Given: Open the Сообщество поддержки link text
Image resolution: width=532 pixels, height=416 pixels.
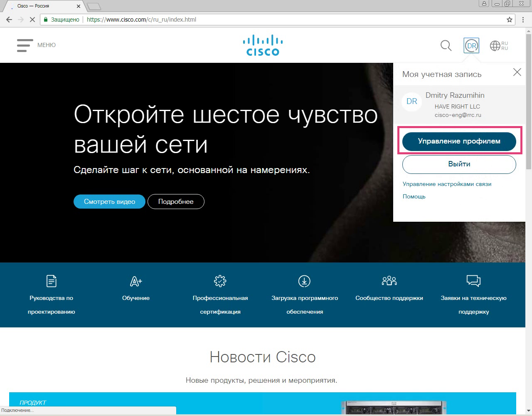Looking at the screenshot, I should pos(389,298).
